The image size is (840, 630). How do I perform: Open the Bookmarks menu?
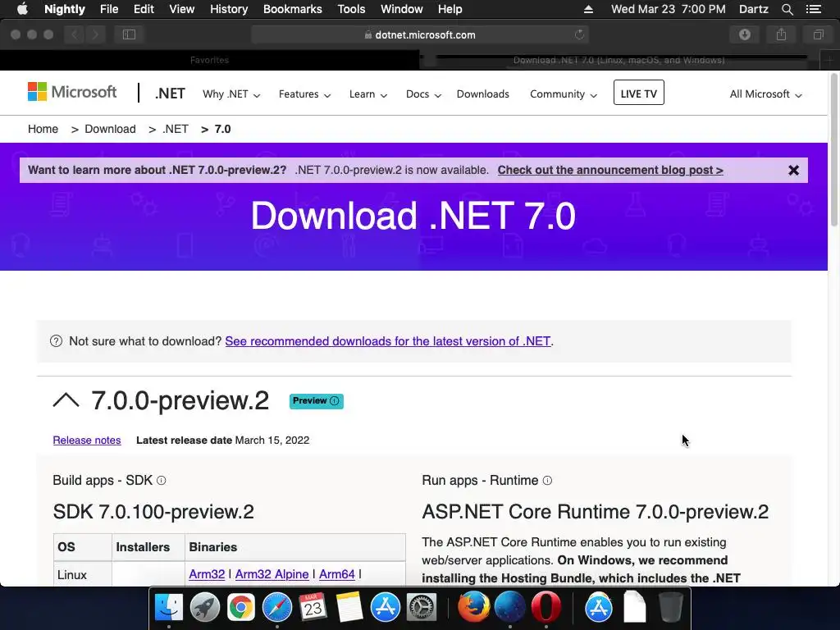tap(293, 9)
